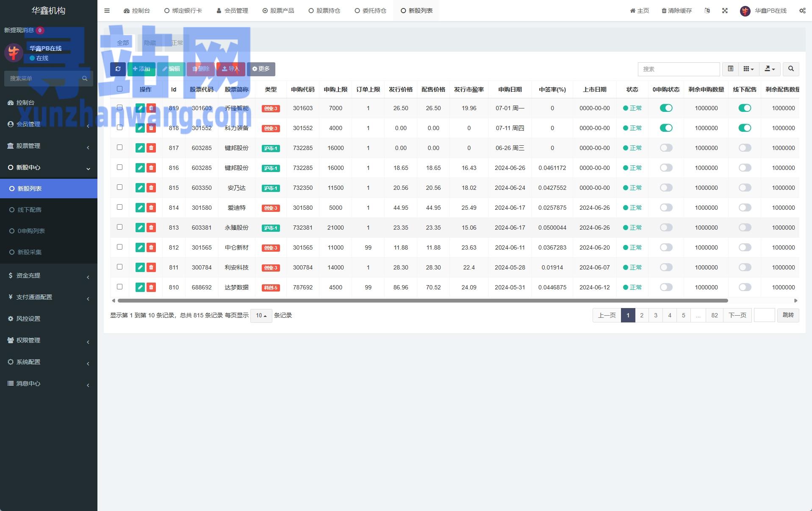Click the user avatar in top bar

coord(745,11)
